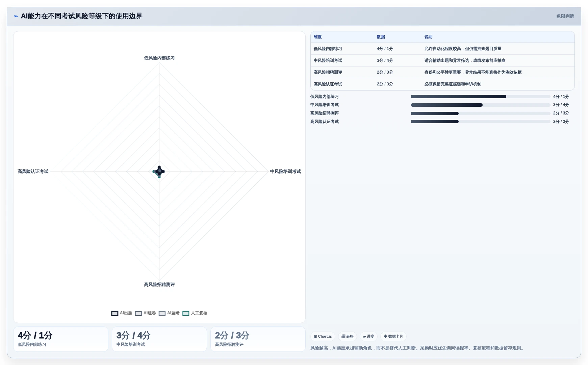The width and height of the screenshot is (588, 365).
Task: Open the 2分 / 3分 高风险招聘测评 card
Action: click(258, 339)
